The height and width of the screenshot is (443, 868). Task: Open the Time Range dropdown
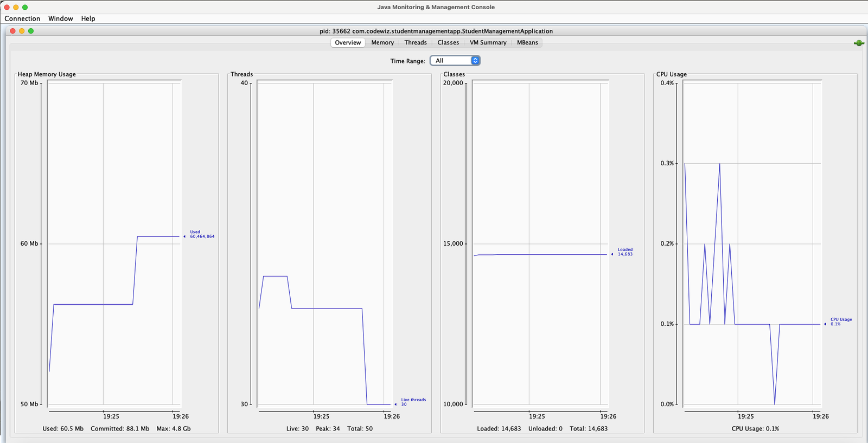click(455, 61)
